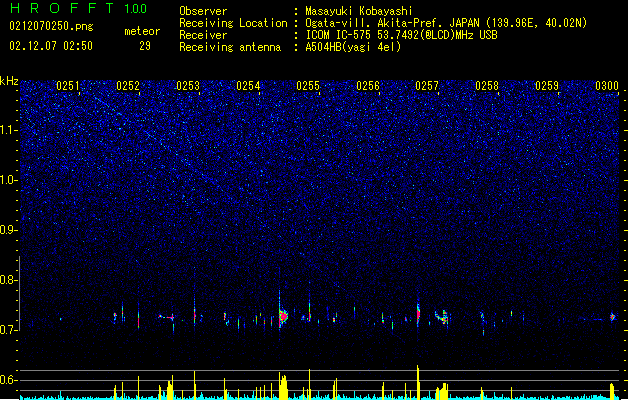Click the Ogata-vill. Akita-Pref. JAPAN location text
Viewport: 629px width, 400px height.
pyautogui.click(x=394, y=23)
